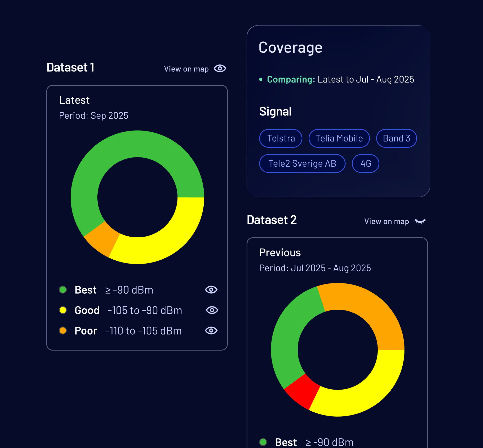This screenshot has height=448, width=483.
Task: Click orange Poor legend dot in Latest
Action: 63,331
